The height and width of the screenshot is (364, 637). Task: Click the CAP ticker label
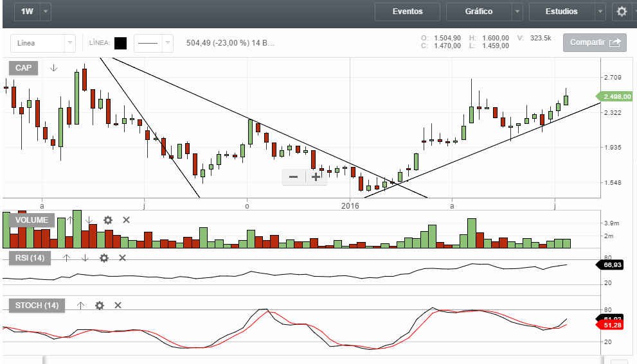tap(24, 68)
